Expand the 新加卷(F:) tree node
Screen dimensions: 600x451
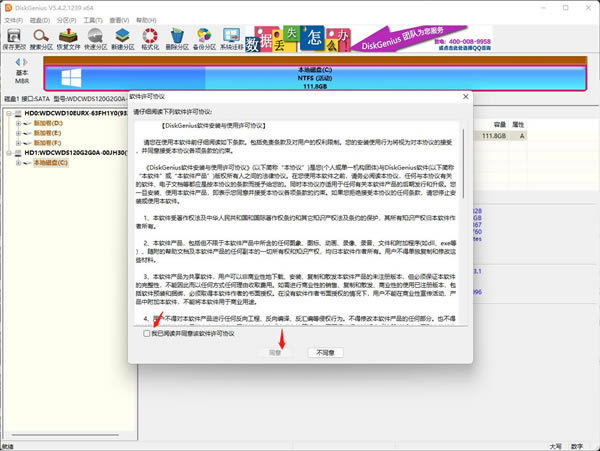pyautogui.click(x=18, y=143)
